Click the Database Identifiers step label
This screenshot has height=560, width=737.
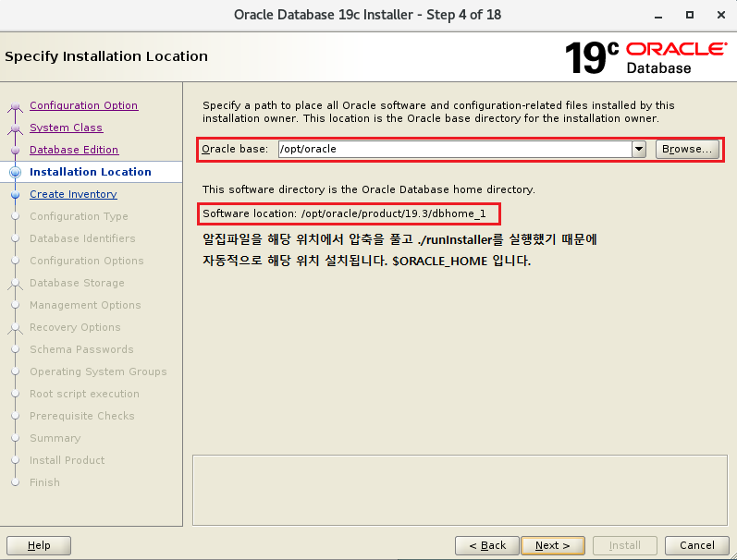pos(82,238)
